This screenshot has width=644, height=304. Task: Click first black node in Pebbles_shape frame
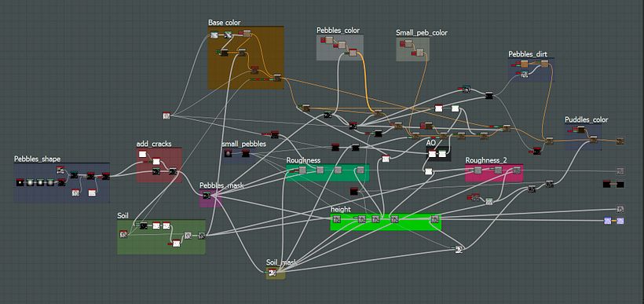(x=20, y=182)
